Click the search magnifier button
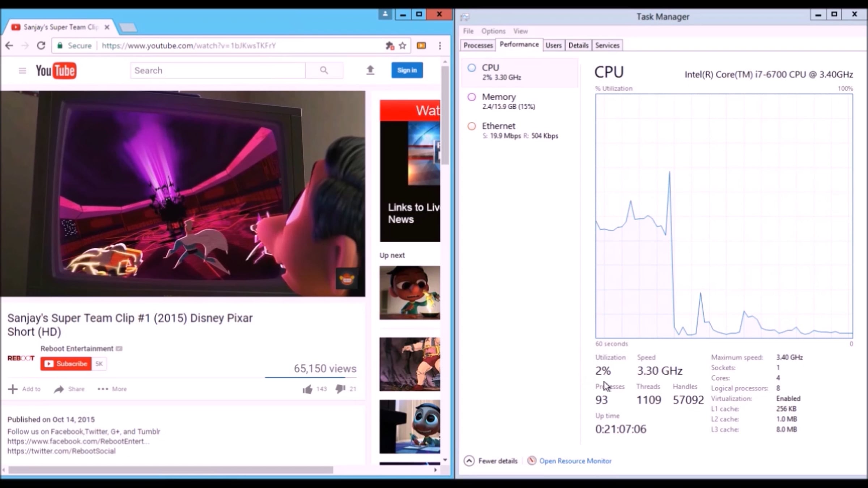The image size is (868, 488). pyautogui.click(x=324, y=70)
